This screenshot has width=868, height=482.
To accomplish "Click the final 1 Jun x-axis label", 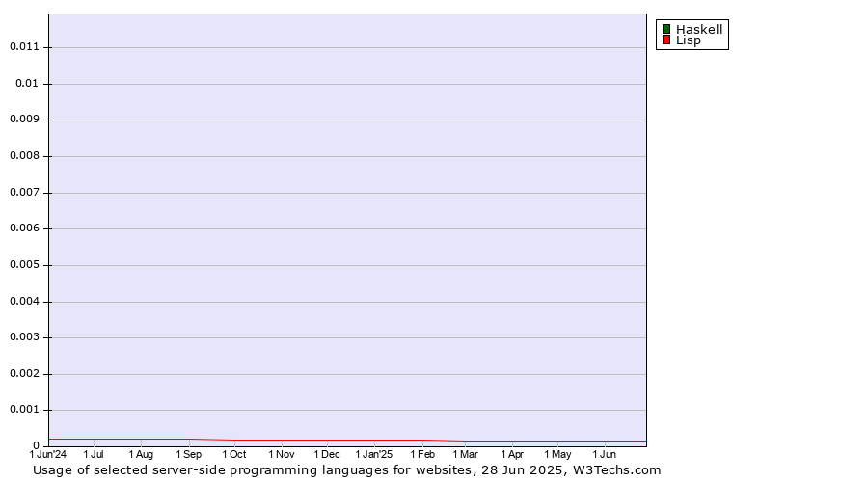I will tap(605, 454).
